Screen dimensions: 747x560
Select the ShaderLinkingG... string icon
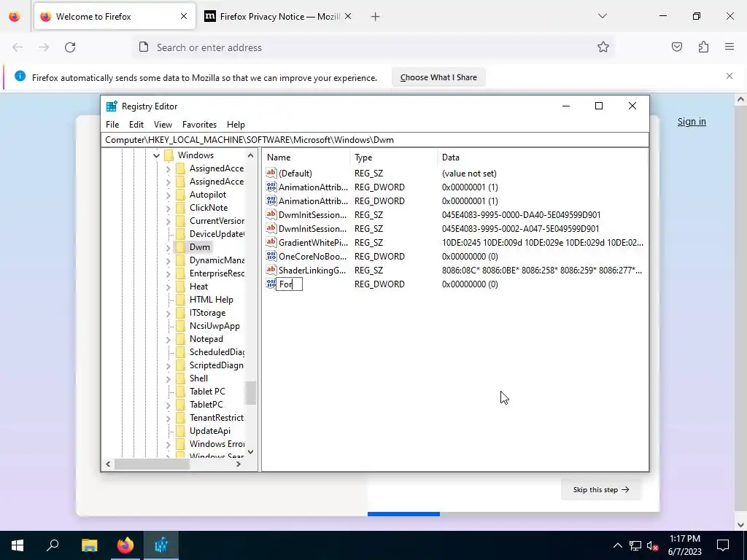coord(271,270)
